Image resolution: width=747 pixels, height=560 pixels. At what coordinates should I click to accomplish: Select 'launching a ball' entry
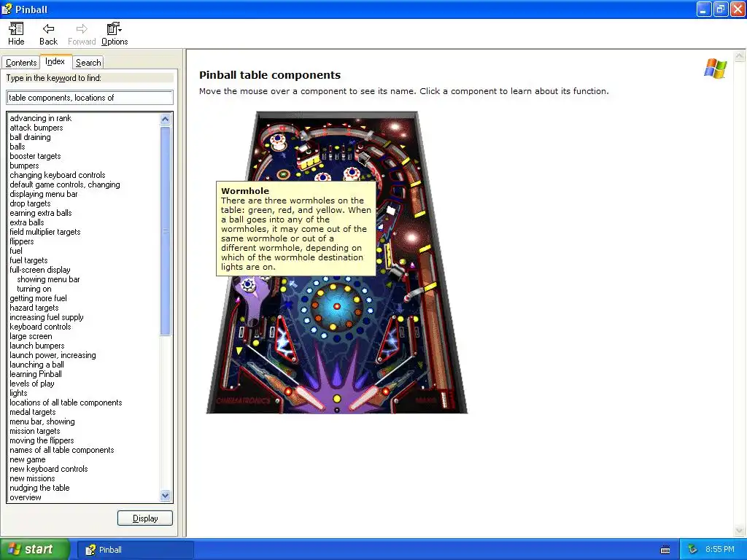(36, 365)
